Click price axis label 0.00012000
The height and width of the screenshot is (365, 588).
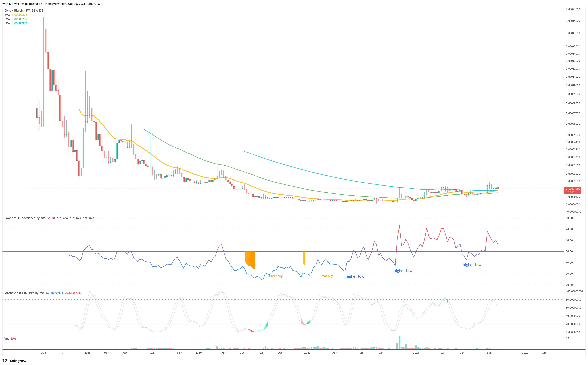pyautogui.click(x=573, y=69)
